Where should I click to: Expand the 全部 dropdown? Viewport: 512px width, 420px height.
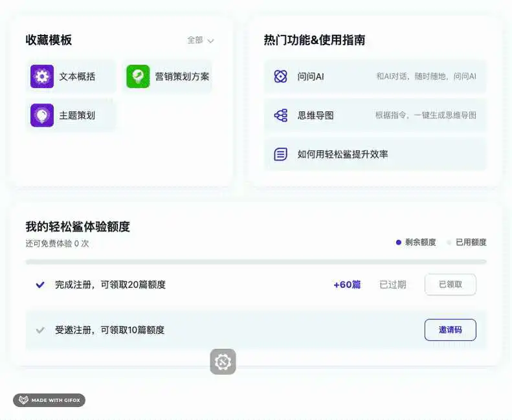tap(201, 40)
